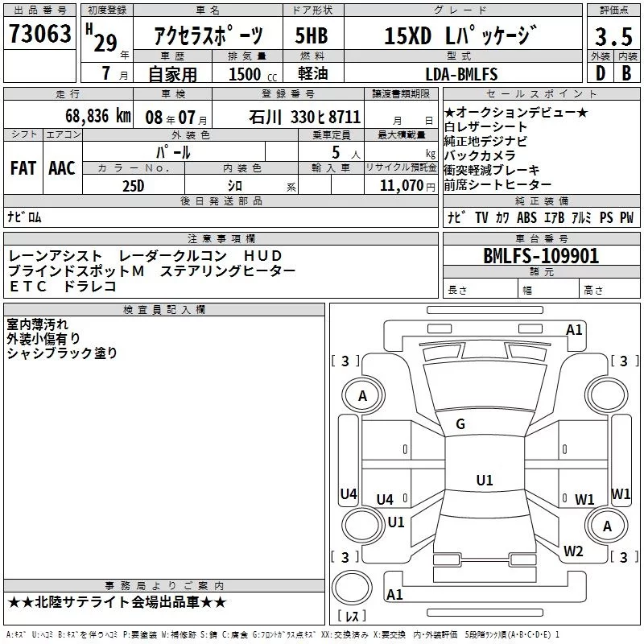Click the PS equipment entry
The width and height of the screenshot is (644, 644).
pos(606,217)
